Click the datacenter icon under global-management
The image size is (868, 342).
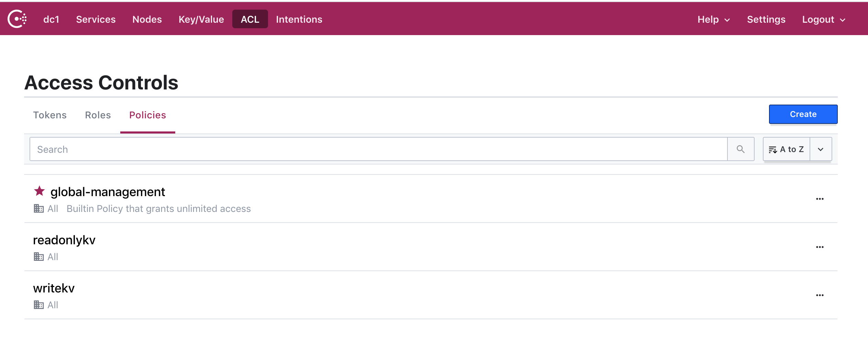38,209
